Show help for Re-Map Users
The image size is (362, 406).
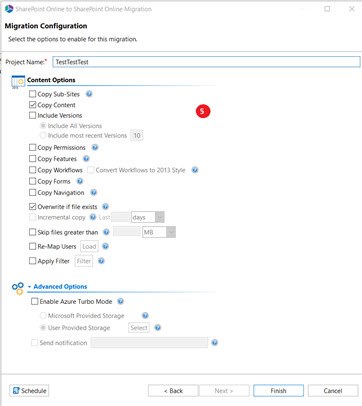click(x=105, y=246)
